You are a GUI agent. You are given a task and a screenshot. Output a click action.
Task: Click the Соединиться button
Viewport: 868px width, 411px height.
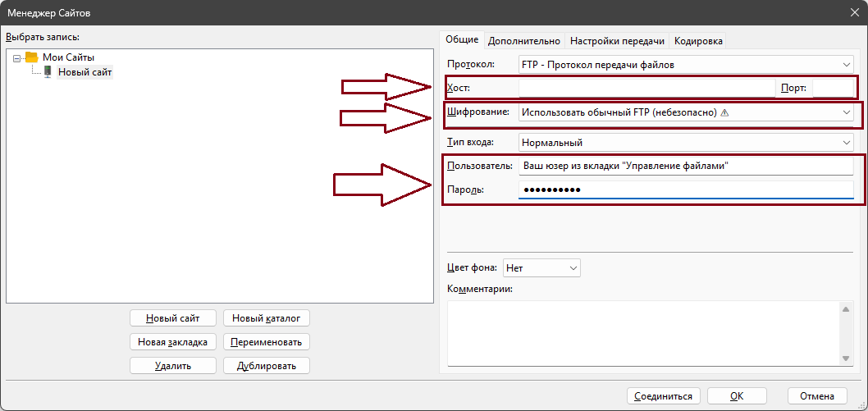click(x=664, y=396)
